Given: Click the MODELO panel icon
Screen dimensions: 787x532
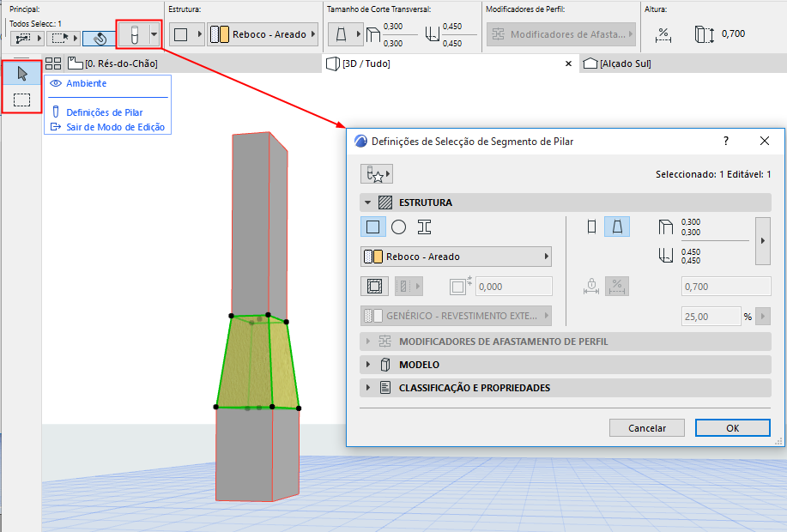Looking at the screenshot, I should coord(385,365).
